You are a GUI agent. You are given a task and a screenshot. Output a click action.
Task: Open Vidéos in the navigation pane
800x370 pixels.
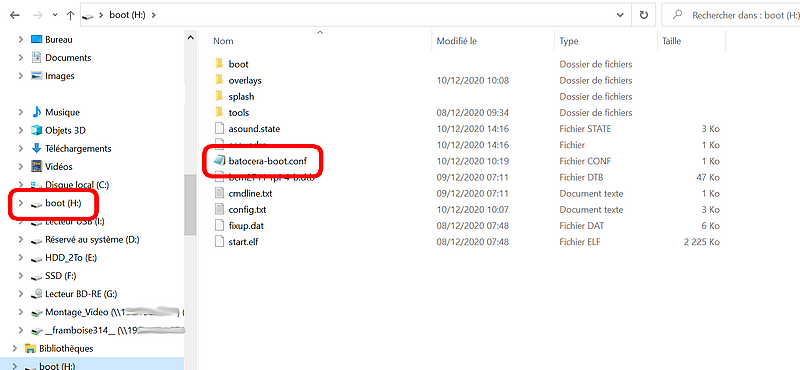pyautogui.click(x=59, y=166)
